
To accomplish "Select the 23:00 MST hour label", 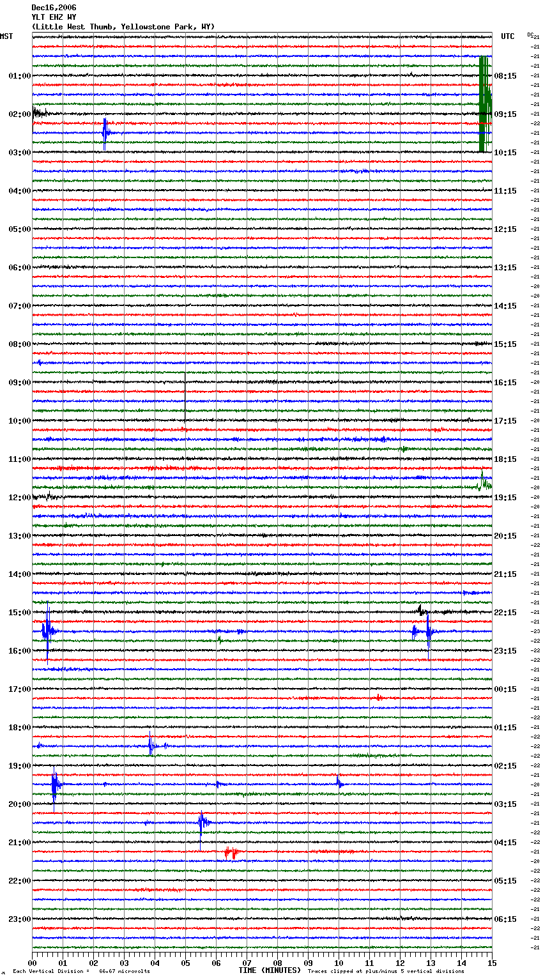I will coord(20,919).
